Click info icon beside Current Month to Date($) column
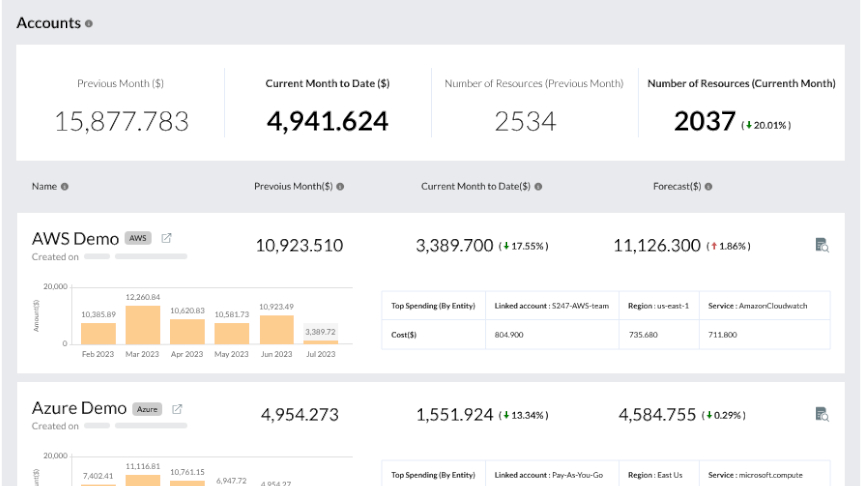 pyautogui.click(x=538, y=187)
